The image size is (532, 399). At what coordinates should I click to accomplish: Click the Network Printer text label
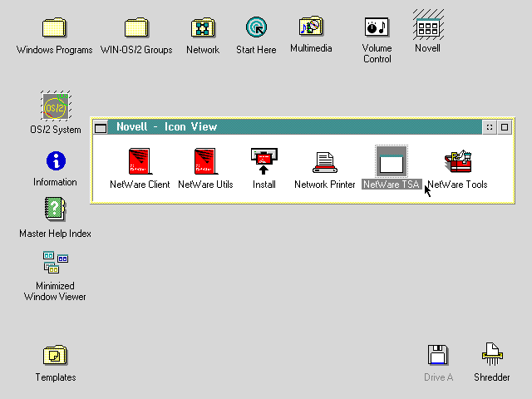325,185
